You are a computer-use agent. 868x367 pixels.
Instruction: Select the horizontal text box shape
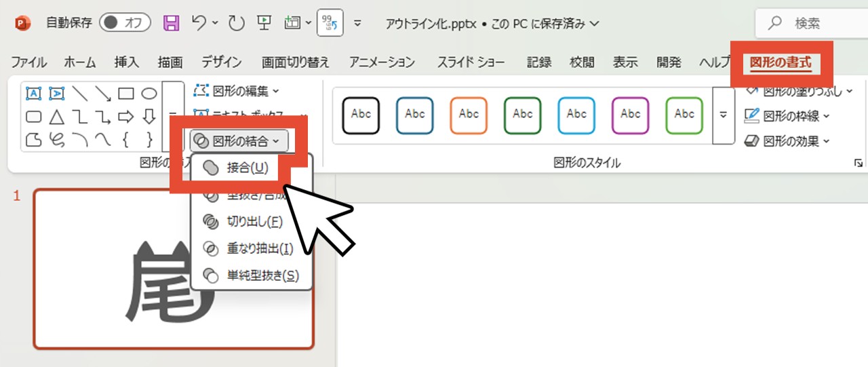(x=33, y=93)
